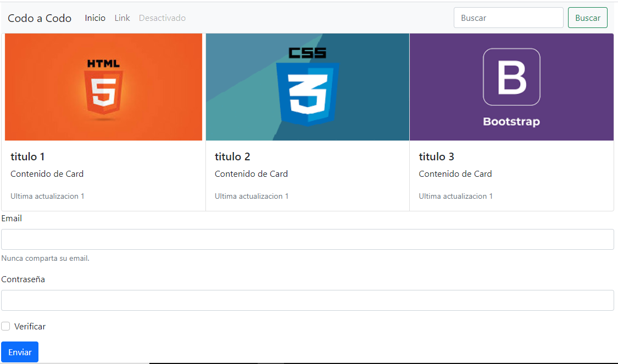The image size is (618, 364).
Task: Submit the form with Enviar button
Action: click(20, 352)
